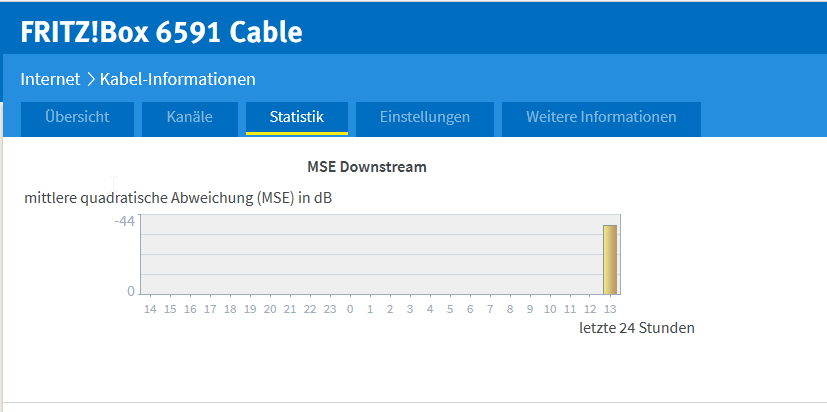Open the Einstellungen tab
The image size is (827, 412).
425,117
